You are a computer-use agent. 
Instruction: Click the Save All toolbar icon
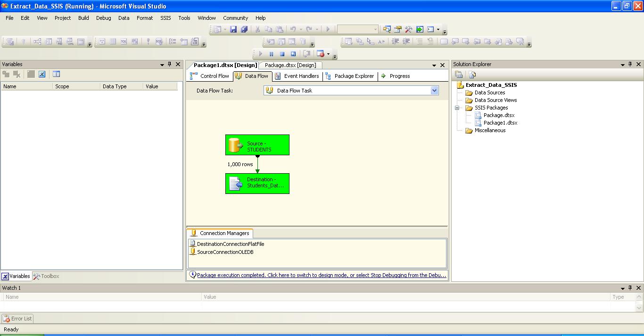point(245,29)
